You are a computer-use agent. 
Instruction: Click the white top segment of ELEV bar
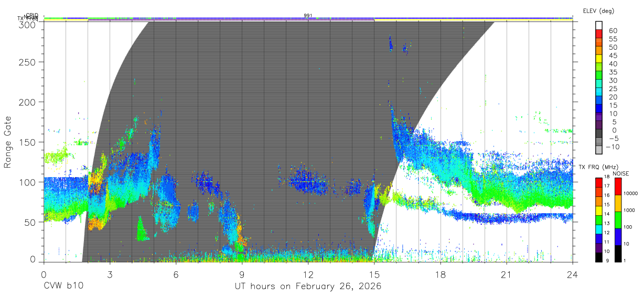pyautogui.click(x=599, y=25)
